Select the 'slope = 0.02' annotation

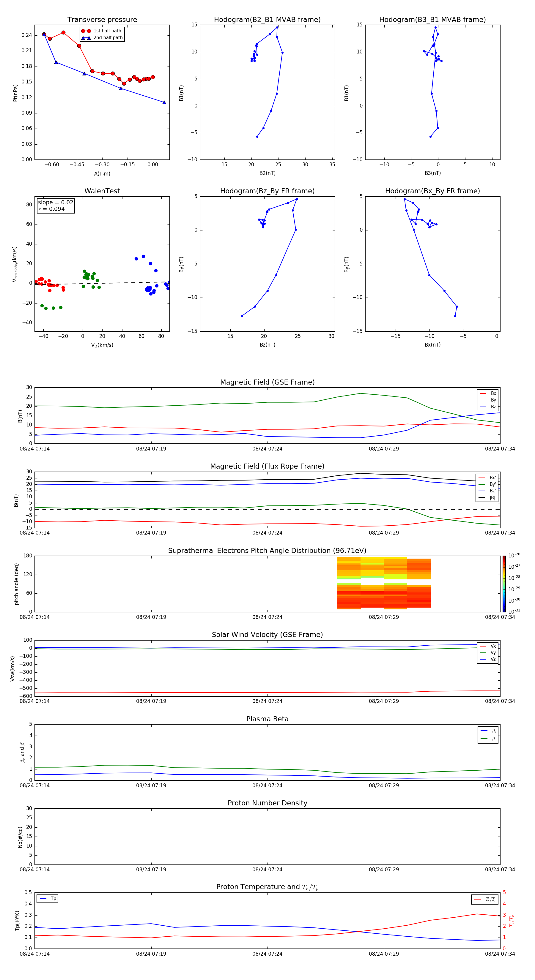tap(56, 203)
